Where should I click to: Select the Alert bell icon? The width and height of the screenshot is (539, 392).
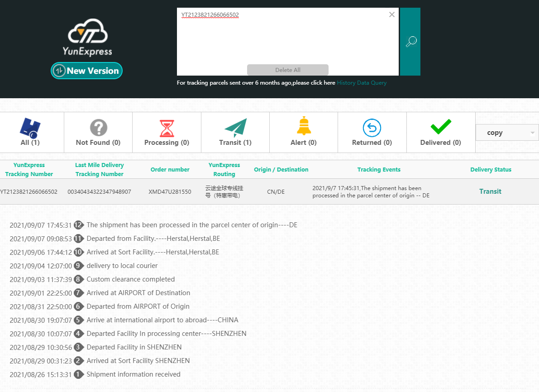click(x=304, y=126)
